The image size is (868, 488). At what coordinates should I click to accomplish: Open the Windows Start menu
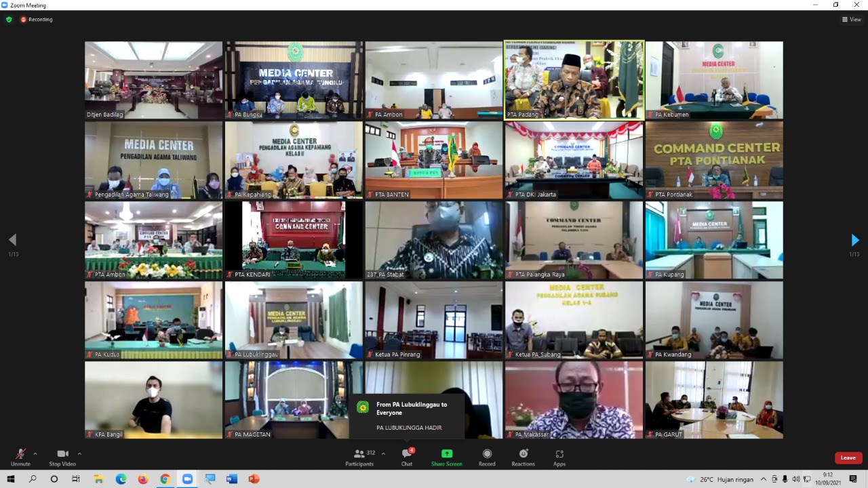[x=11, y=479]
